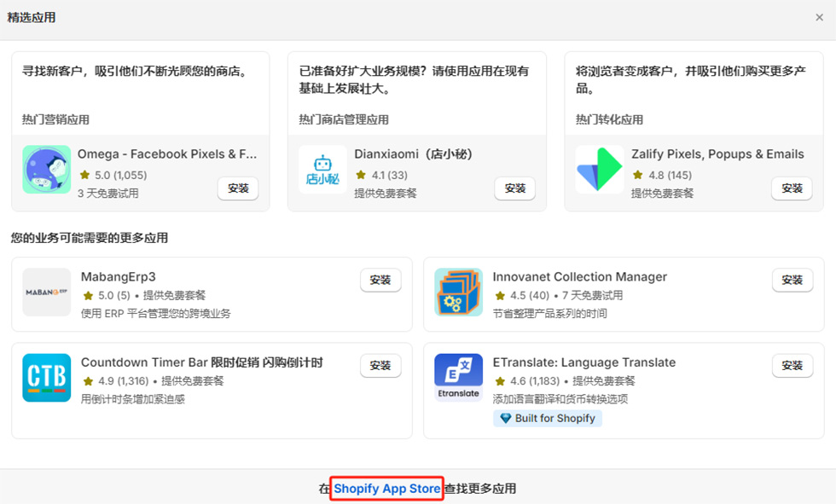Close the 精选应用 dialog
836x504 pixels.
point(820,17)
